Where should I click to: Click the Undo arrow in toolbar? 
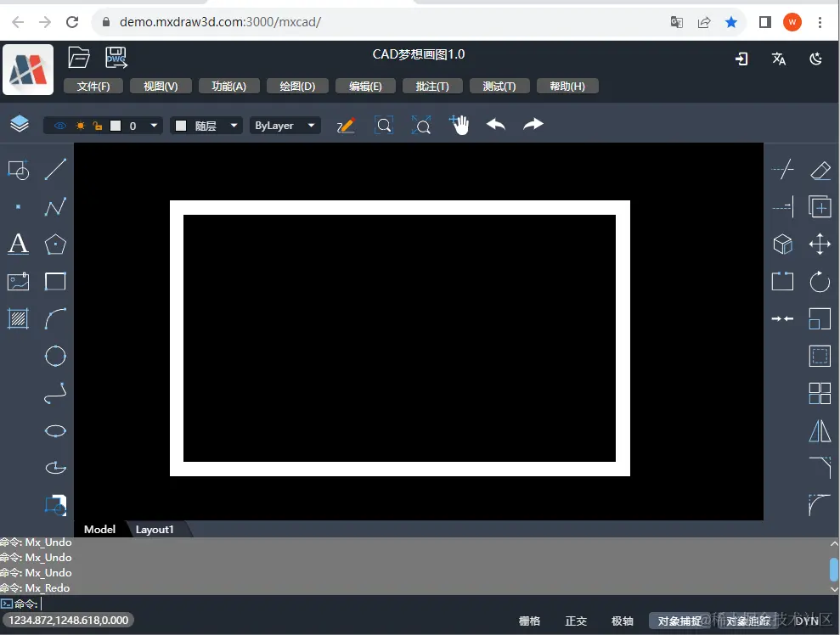tap(496, 125)
